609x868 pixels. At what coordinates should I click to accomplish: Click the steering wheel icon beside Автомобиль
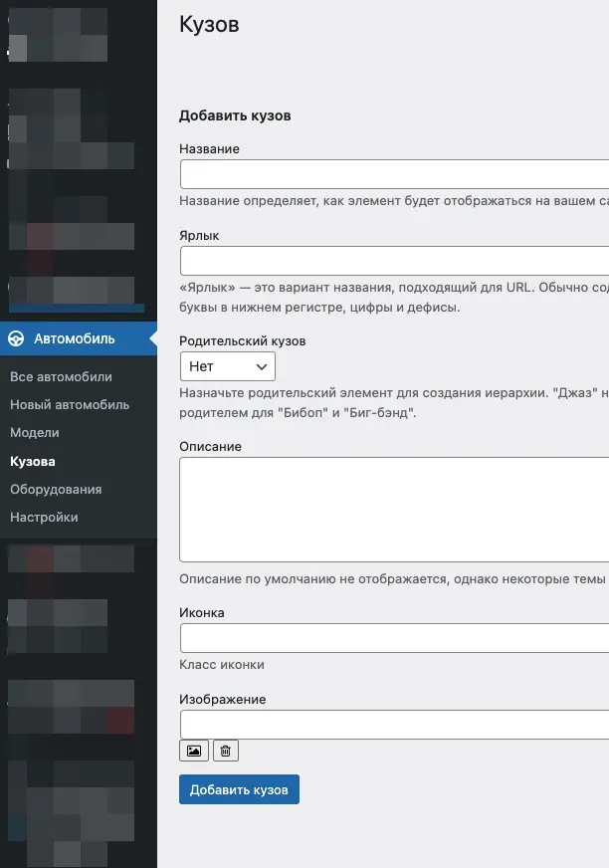tap(17, 338)
